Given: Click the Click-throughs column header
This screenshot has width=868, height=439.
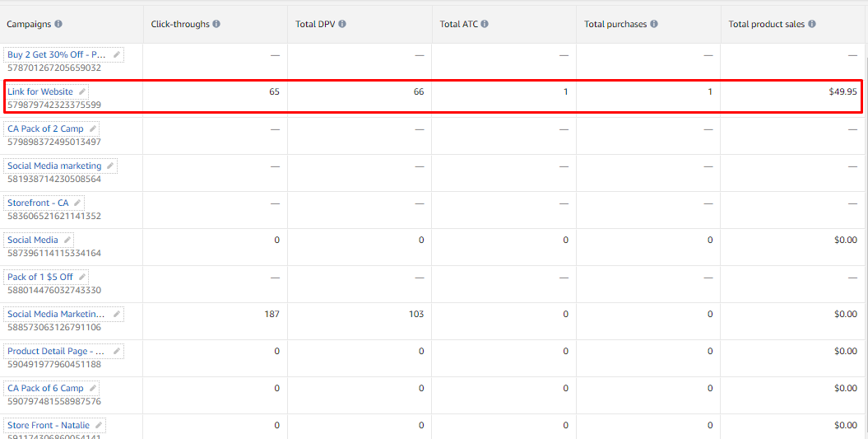Looking at the screenshot, I should pyautogui.click(x=180, y=25).
